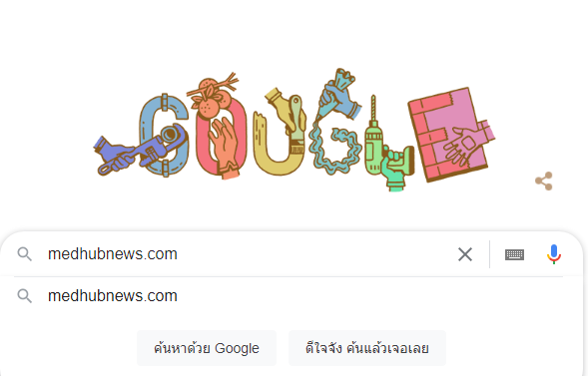Click the green power drill in doodle
Image resolution: width=588 pixels, height=376 pixels.
pos(374,145)
